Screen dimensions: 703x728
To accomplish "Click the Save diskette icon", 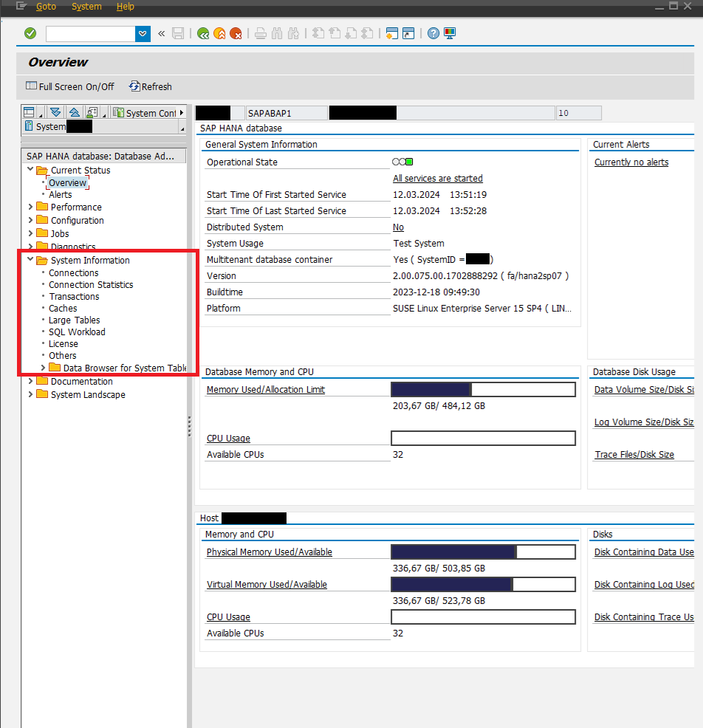I will [178, 33].
